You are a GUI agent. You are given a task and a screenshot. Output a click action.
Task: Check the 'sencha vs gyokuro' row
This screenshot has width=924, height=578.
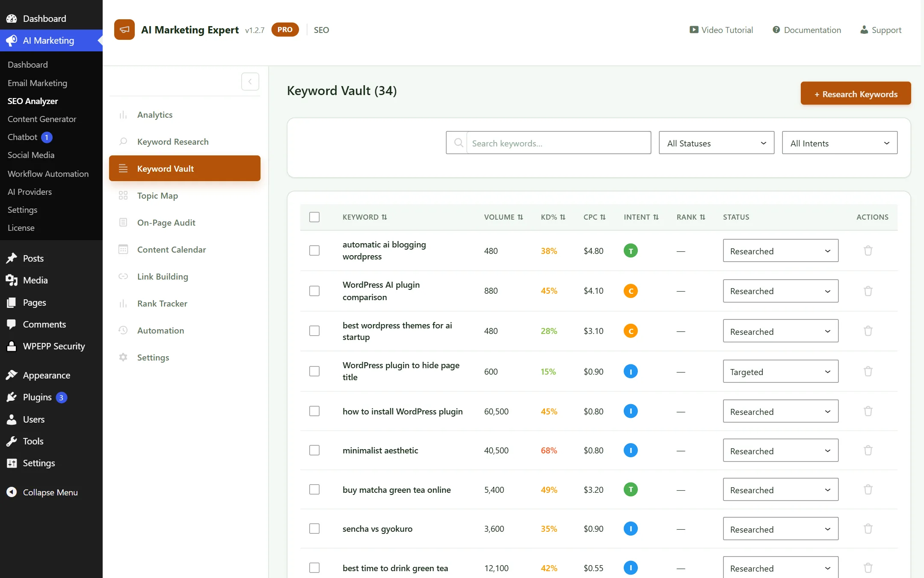point(314,529)
